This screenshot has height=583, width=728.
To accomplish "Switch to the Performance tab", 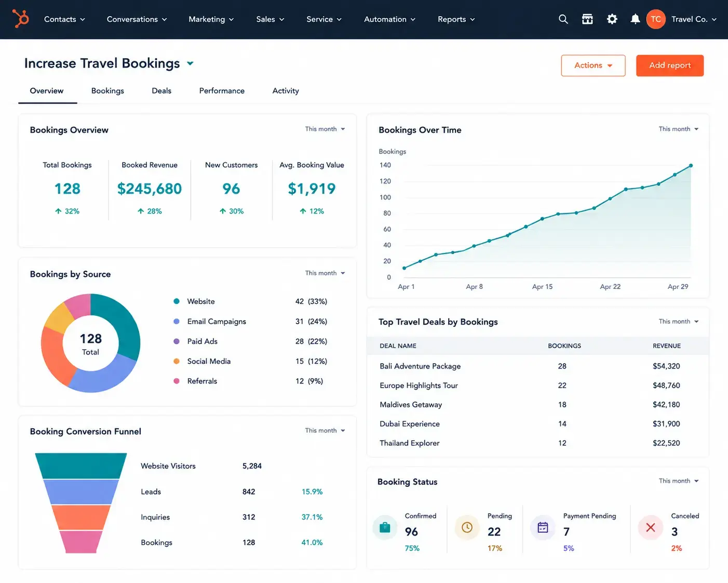I will (x=222, y=91).
